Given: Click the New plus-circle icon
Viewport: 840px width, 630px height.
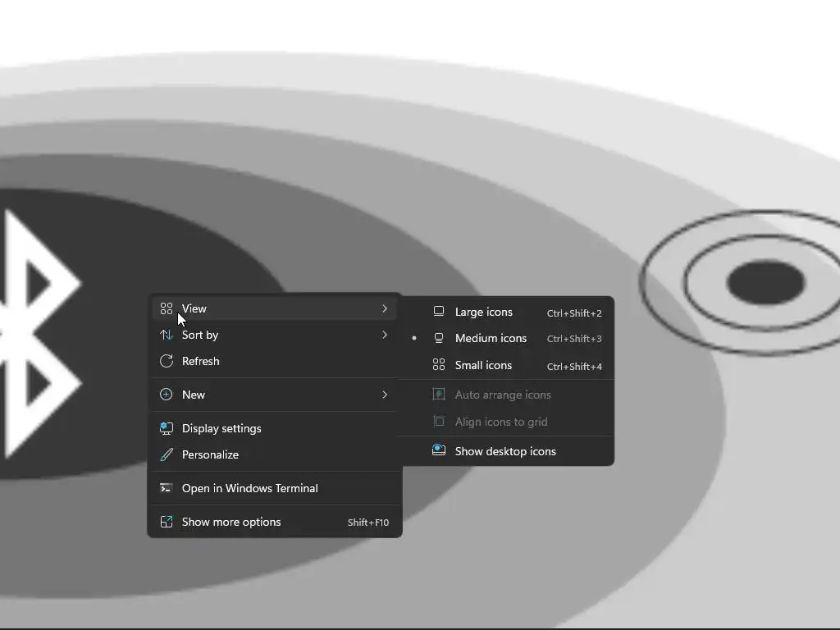Looking at the screenshot, I should click(167, 395).
